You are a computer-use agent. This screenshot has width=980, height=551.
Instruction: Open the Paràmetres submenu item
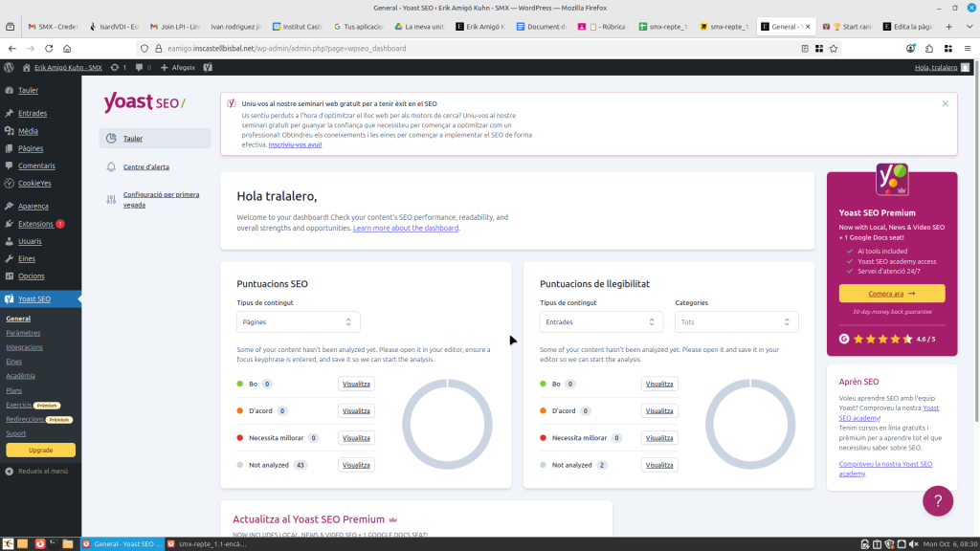23,333
